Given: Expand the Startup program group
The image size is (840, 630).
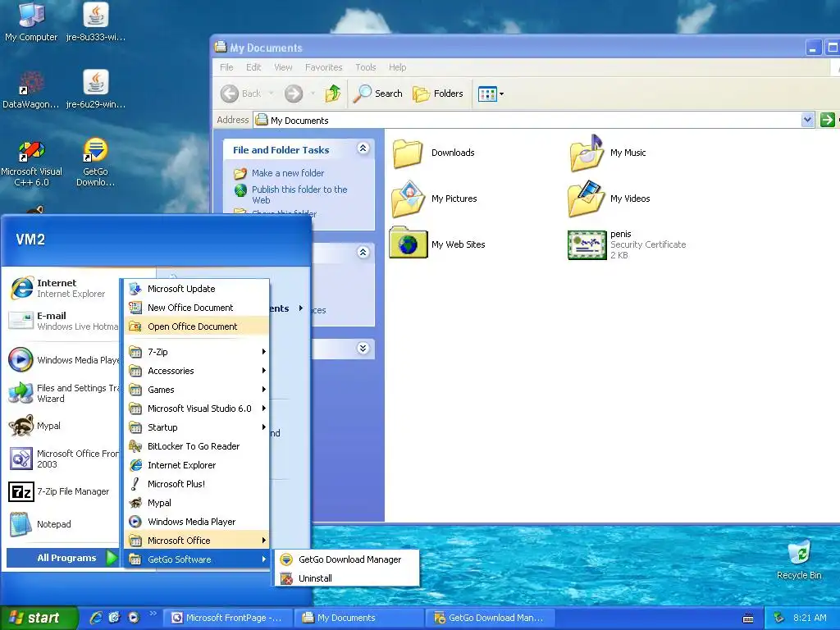Looking at the screenshot, I should (197, 427).
